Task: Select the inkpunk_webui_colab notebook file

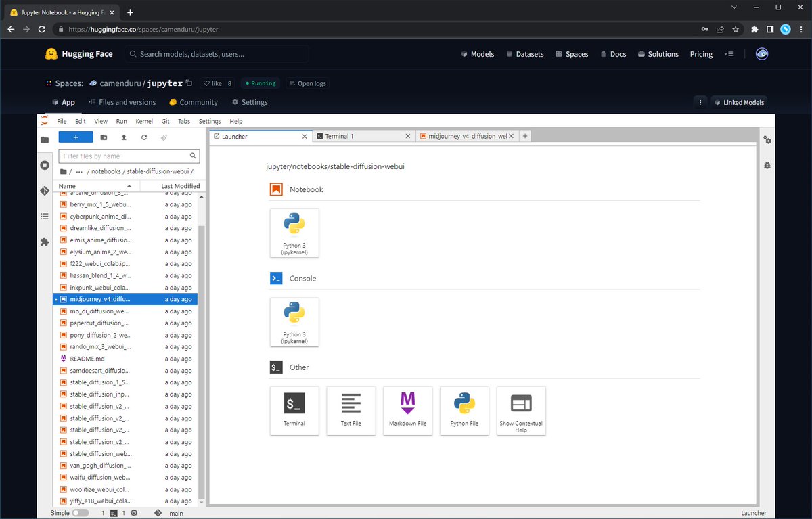Action: (125, 288)
